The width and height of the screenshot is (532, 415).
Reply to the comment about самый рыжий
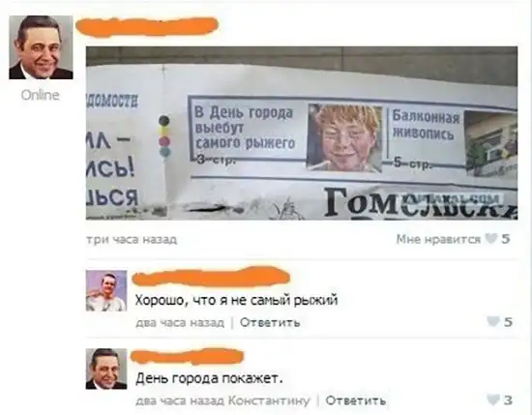[270, 322]
